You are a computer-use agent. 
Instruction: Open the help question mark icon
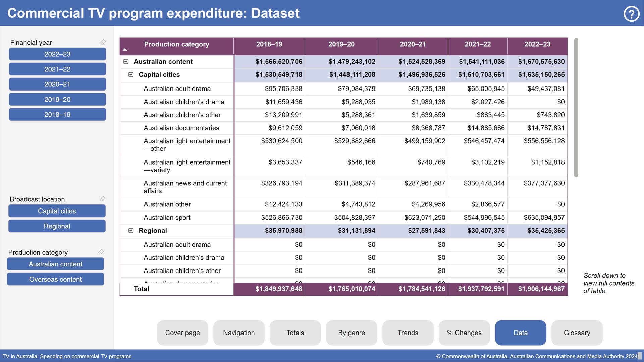pos(631,14)
